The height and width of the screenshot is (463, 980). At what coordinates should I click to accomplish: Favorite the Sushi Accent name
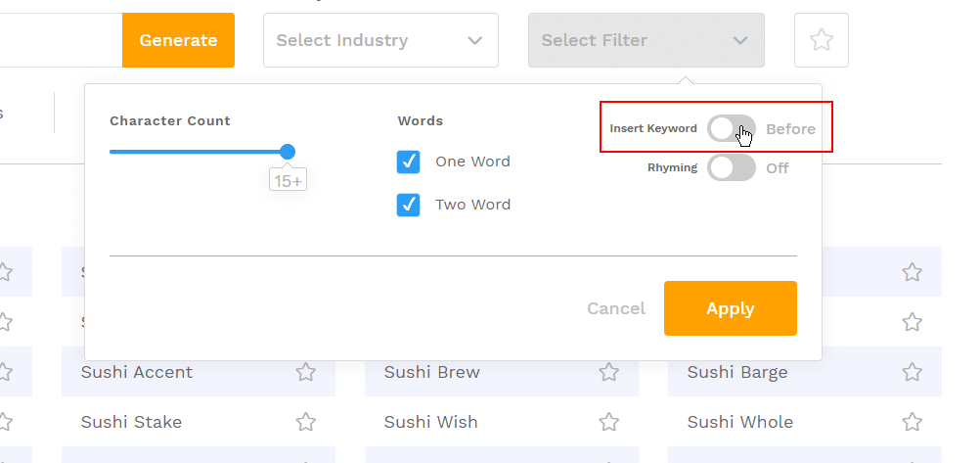[x=305, y=372]
